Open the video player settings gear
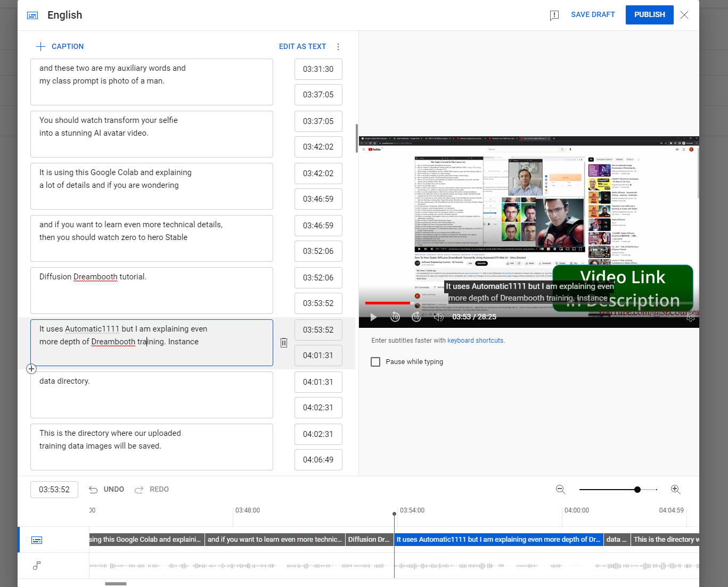The height and width of the screenshot is (587, 728). coord(691,317)
